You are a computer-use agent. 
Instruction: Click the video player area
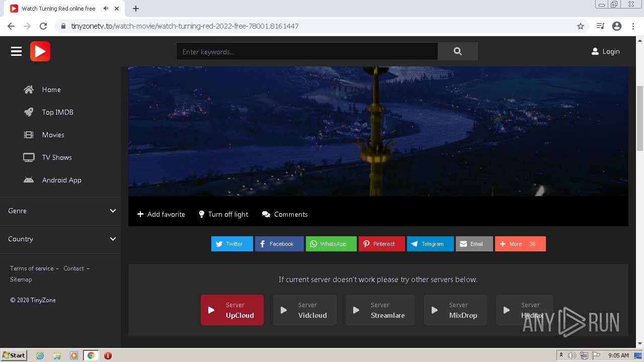[x=378, y=131]
